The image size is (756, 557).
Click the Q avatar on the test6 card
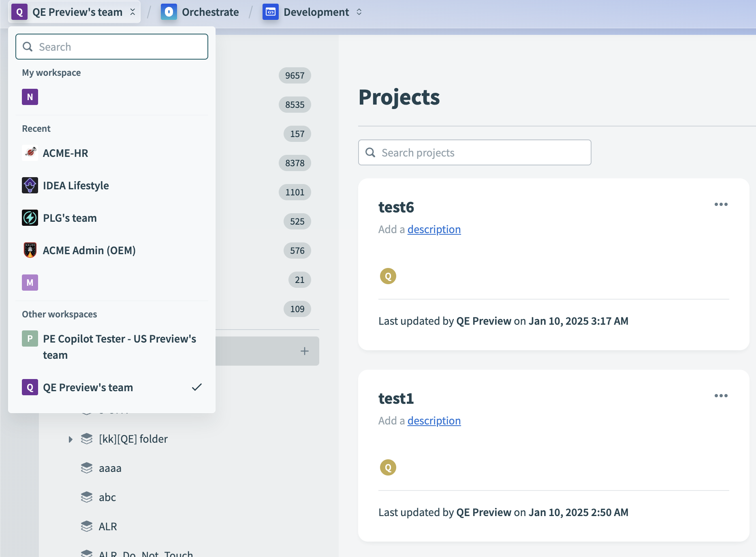click(388, 276)
